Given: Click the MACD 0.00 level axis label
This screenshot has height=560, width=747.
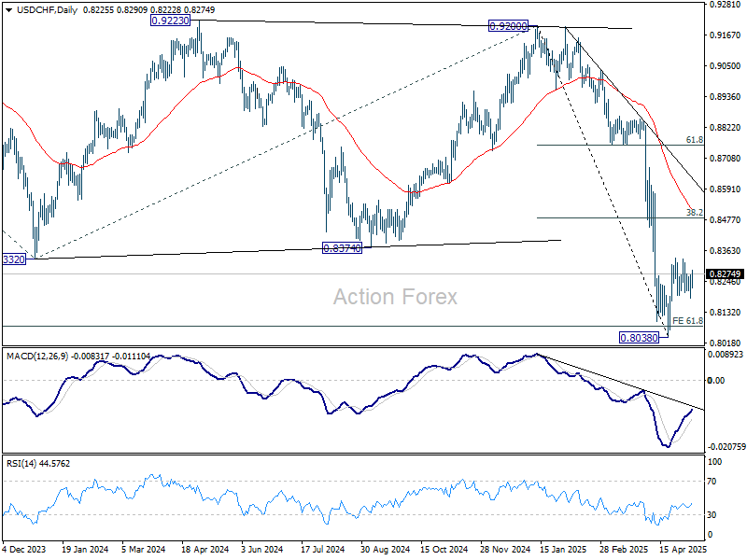Looking at the screenshot, I should [x=716, y=381].
